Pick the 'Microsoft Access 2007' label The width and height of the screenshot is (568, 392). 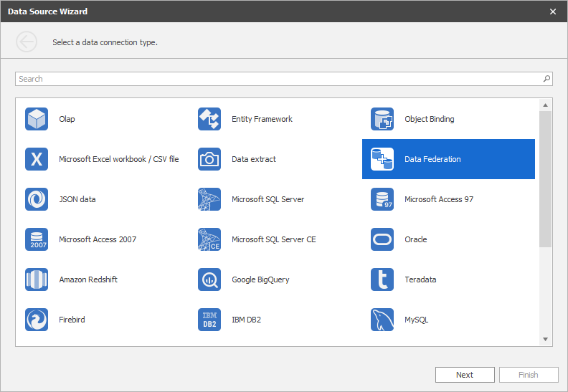98,239
